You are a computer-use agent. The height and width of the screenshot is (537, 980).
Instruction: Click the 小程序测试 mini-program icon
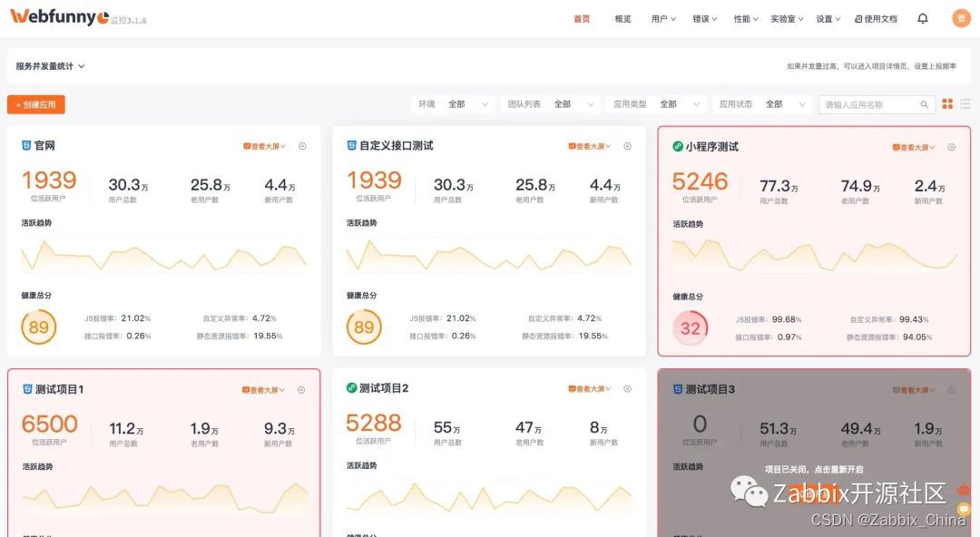click(x=678, y=147)
